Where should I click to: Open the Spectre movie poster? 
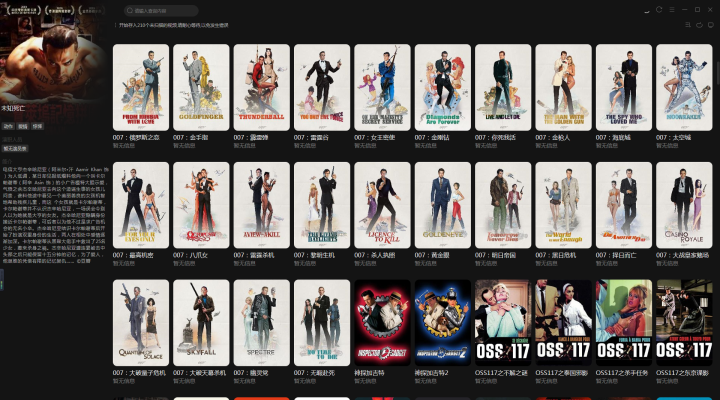(x=262, y=322)
